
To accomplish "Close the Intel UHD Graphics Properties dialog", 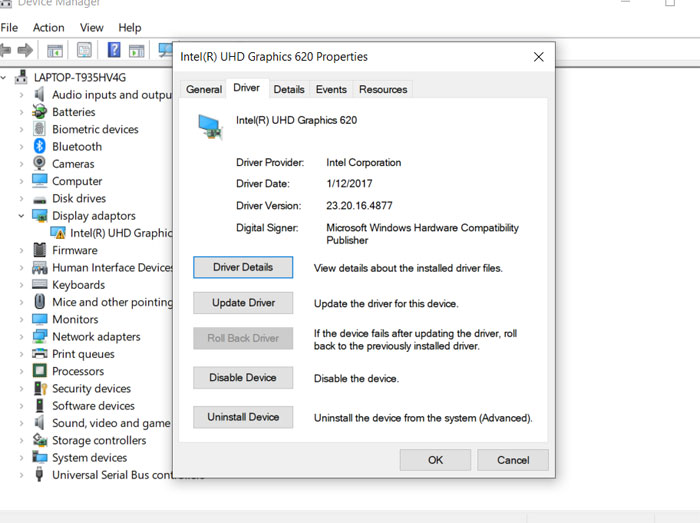I will click(x=538, y=57).
